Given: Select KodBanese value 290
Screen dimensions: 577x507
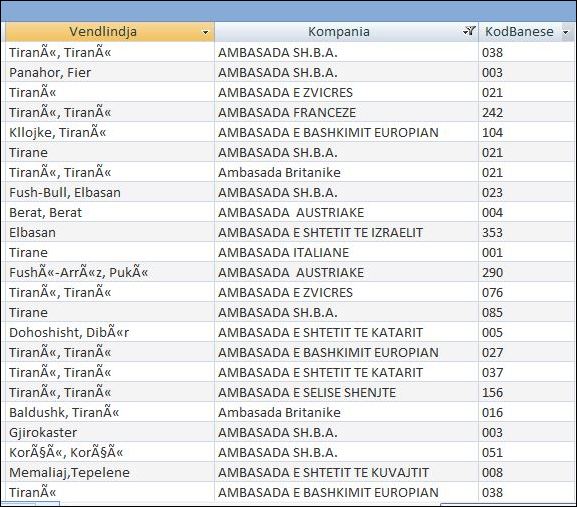Looking at the screenshot, I should click(525, 273).
